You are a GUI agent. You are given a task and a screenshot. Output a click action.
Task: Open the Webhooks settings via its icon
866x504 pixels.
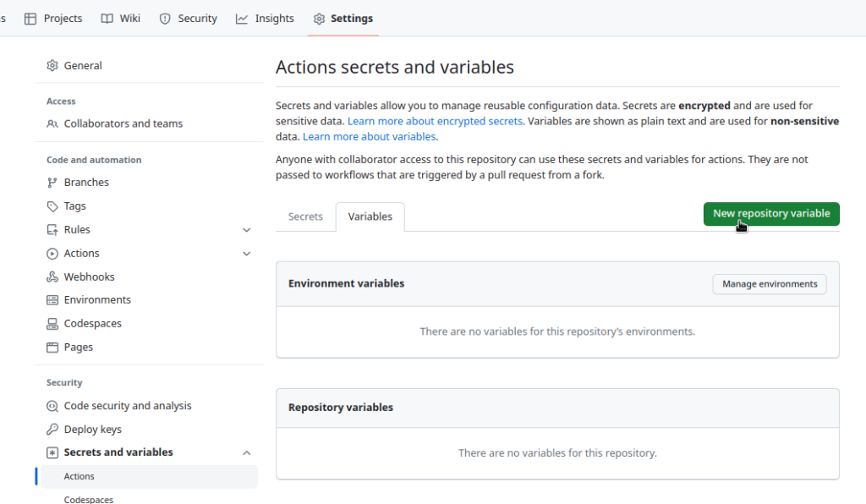[52, 277]
